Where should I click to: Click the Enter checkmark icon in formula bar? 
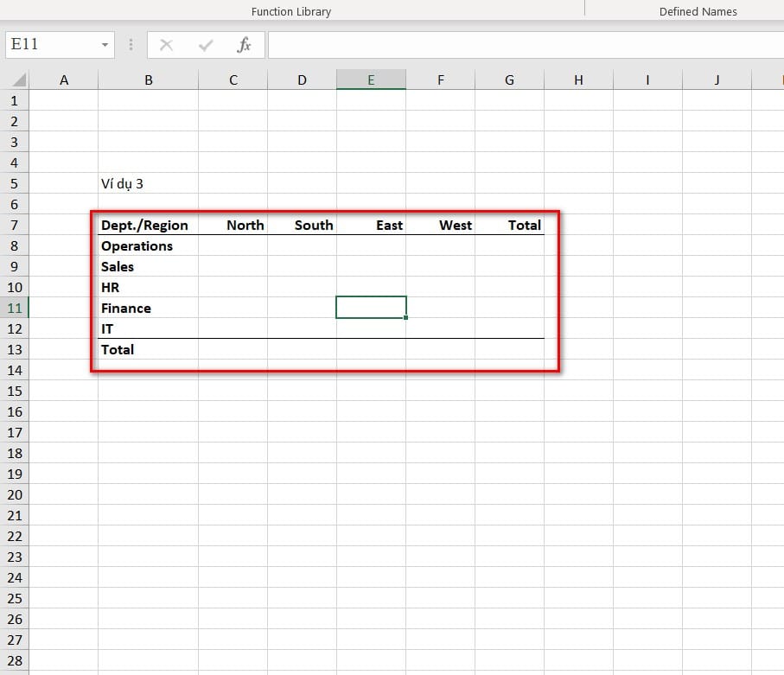point(206,45)
